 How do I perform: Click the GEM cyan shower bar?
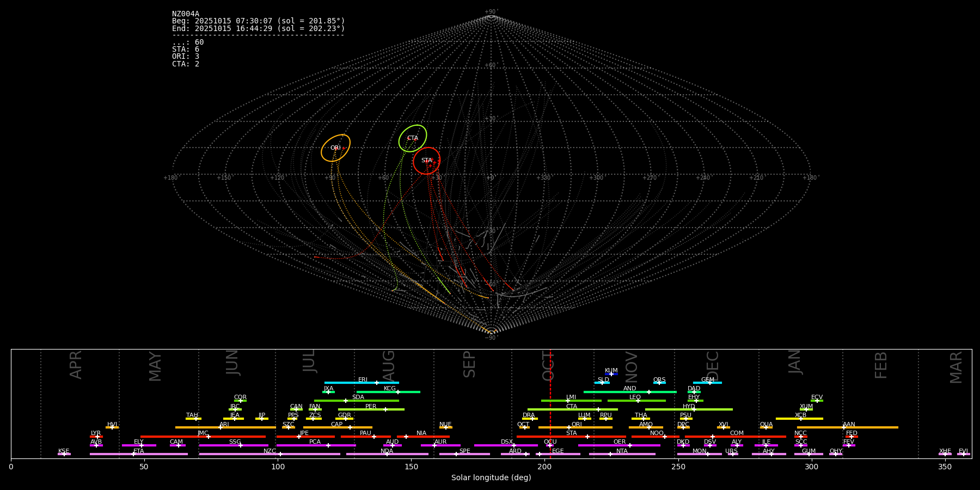[x=707, y=383]
